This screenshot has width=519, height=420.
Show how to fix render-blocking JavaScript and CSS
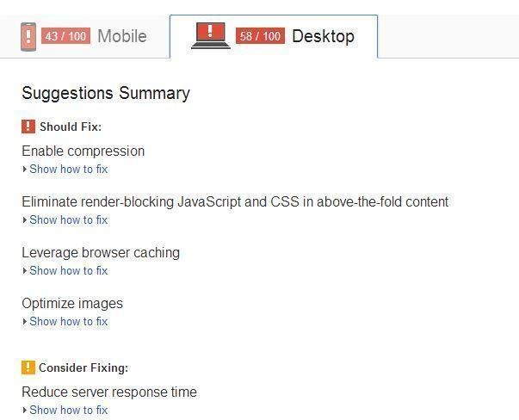tap(68, 220)
